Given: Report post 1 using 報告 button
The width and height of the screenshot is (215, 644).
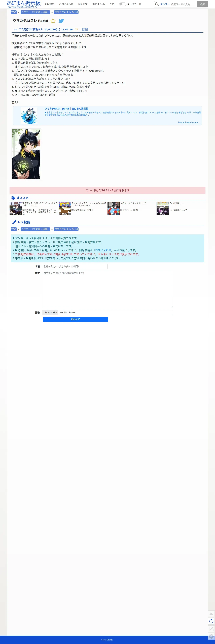Looking at the screenshot, I should (x=85, y=29).
